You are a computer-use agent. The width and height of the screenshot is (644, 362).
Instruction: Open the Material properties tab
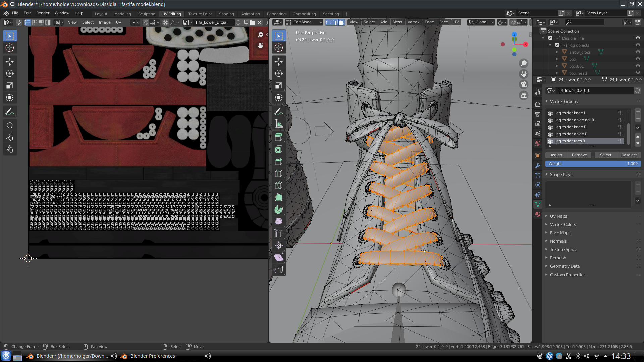[x=538, y=214]
